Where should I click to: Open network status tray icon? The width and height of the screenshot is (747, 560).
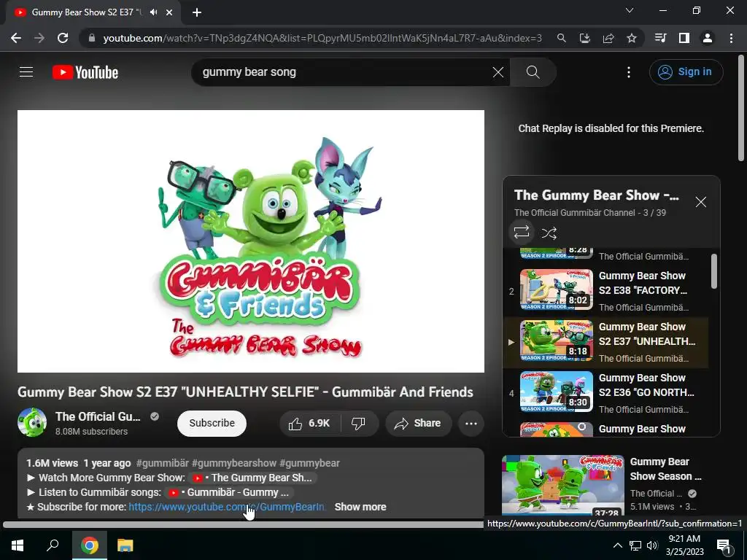[x=635, y=545]
